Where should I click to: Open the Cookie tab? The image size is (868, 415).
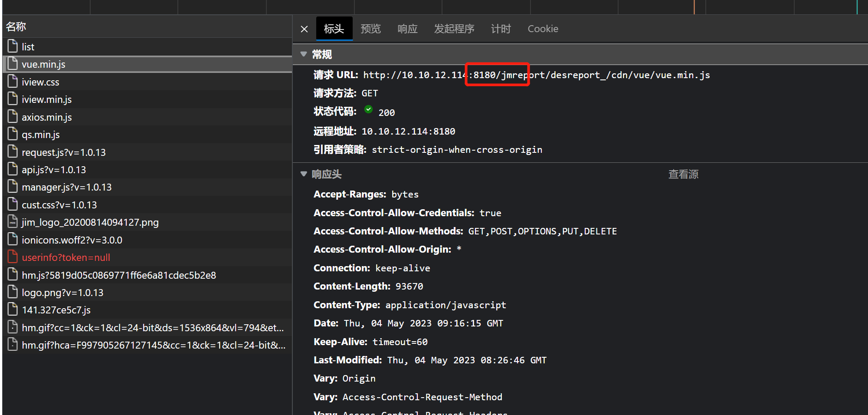[x=543, y=29]
